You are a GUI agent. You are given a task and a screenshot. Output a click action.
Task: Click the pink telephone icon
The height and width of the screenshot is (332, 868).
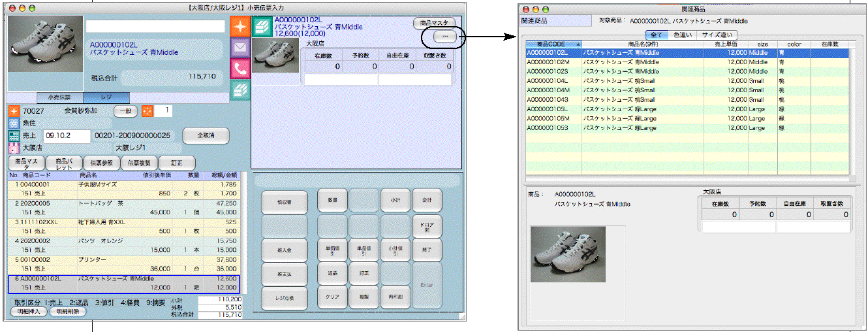(240, 68)
